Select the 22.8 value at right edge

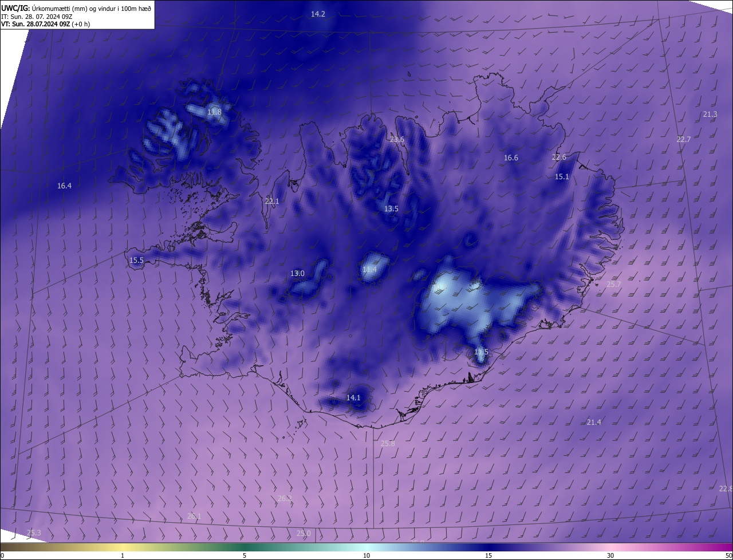coord(726,488)
